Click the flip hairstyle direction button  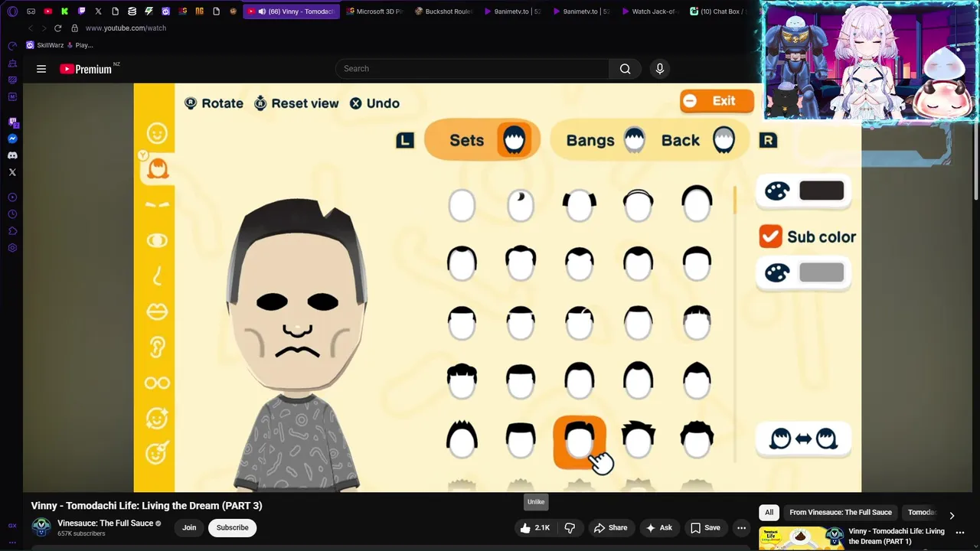pos(803,439)
